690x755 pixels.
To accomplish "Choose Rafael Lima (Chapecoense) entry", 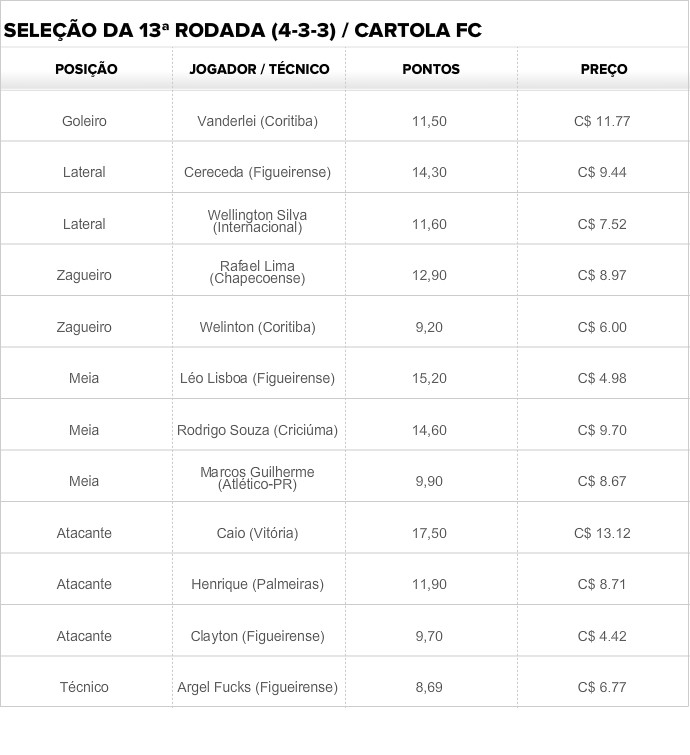I will pyautogui.click(x=257, y=272).
